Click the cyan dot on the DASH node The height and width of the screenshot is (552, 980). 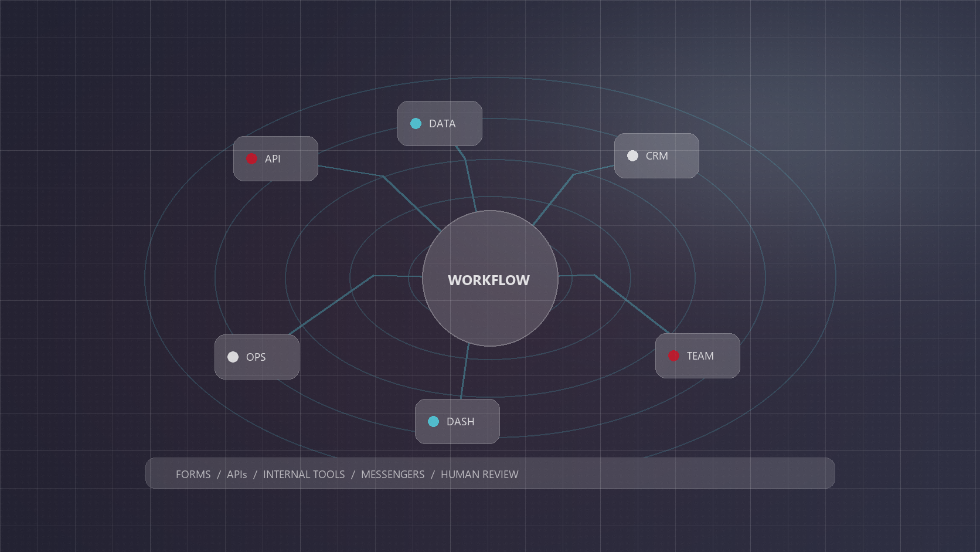tap(433, 422)
